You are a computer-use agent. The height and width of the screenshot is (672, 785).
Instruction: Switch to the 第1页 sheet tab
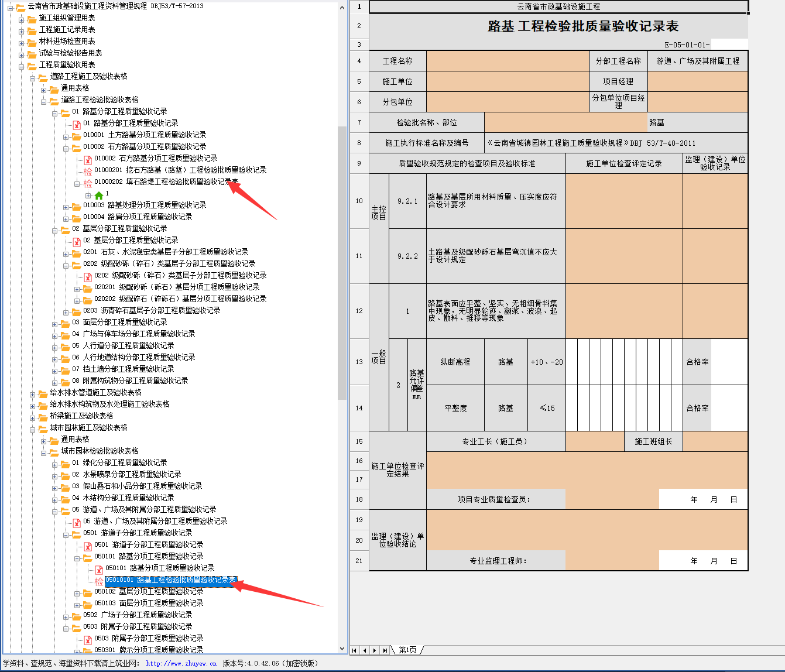tap(408, 650)
